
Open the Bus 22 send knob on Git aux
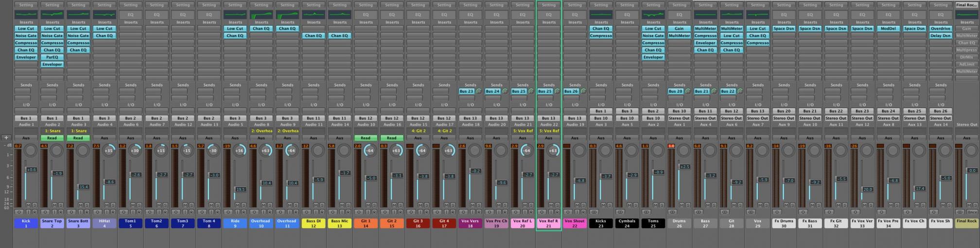[x=740, y=91]
